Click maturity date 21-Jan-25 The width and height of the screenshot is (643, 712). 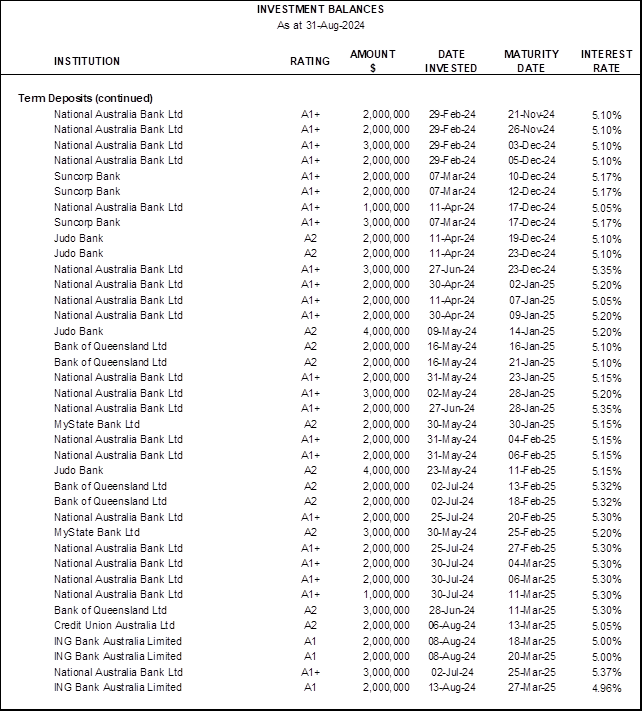point(531,362)
